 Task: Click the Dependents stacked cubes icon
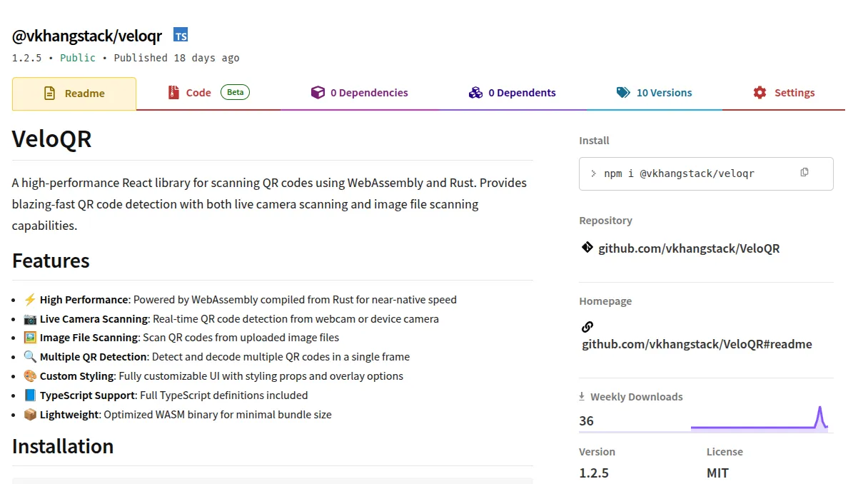pos(475,93)
